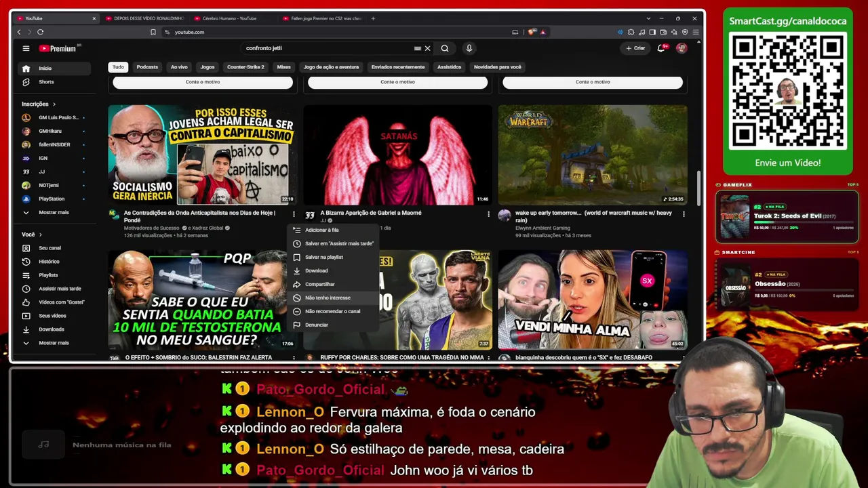Open the browser tab list dropdown

649,18
